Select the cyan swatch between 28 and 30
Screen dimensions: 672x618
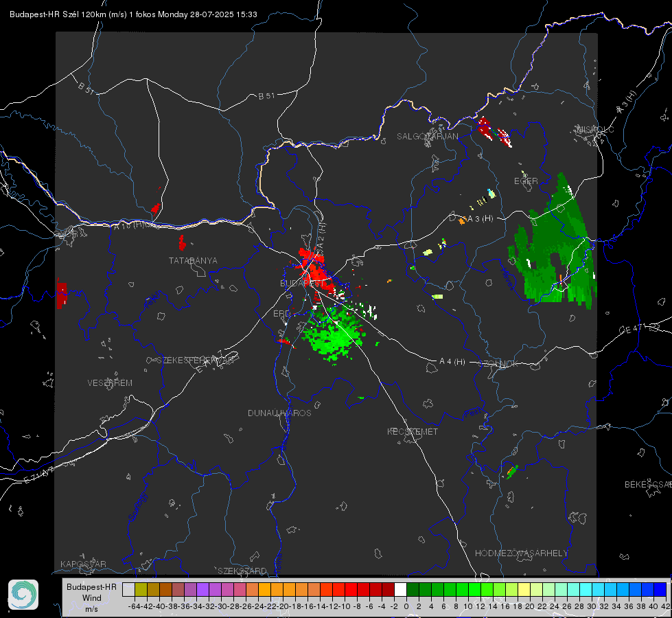point(586,589)
